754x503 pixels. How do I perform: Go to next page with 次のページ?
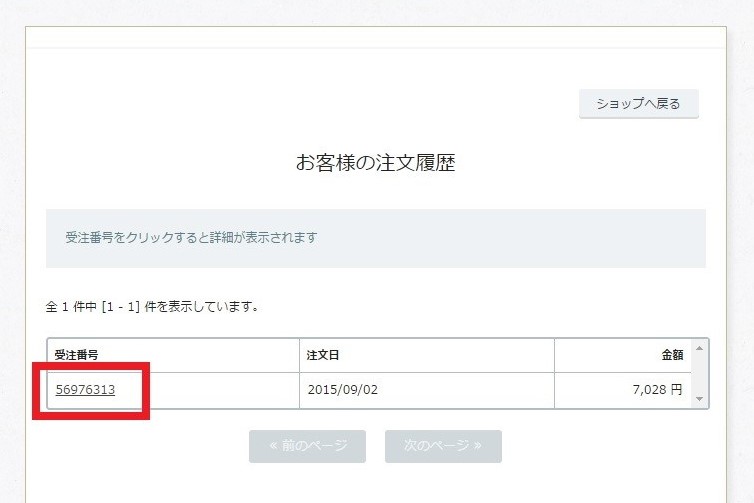point(443,446)
